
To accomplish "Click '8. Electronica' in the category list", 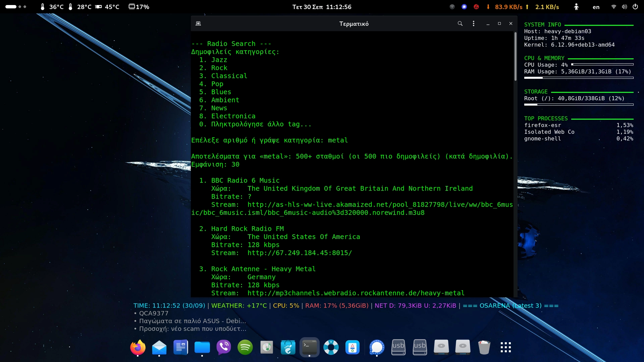I will [x=227, y=116].
